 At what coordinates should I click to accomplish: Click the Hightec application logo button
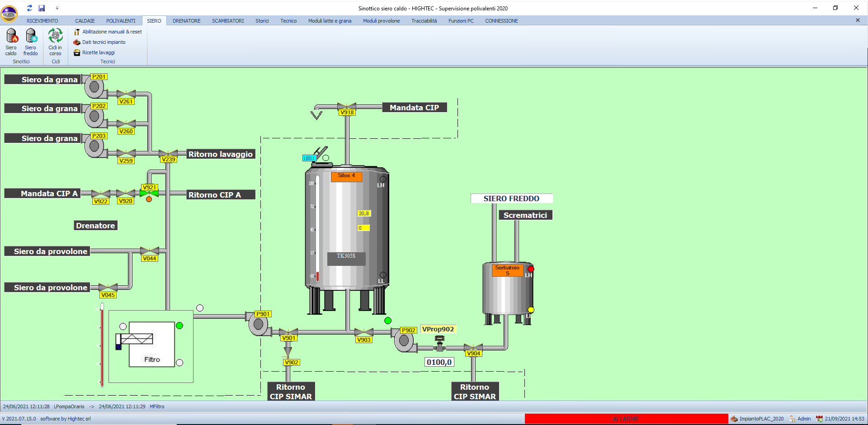(x=9, y=14)
